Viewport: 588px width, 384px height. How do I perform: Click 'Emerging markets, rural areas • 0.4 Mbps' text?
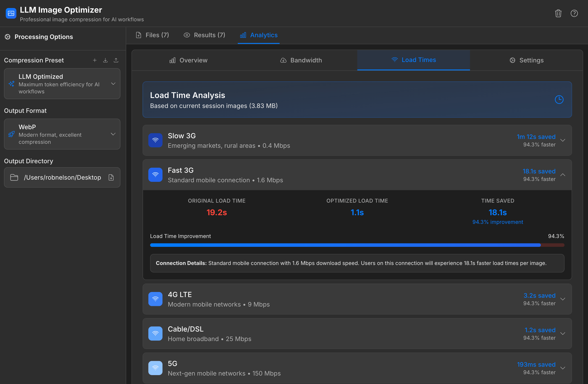(229, 146)
